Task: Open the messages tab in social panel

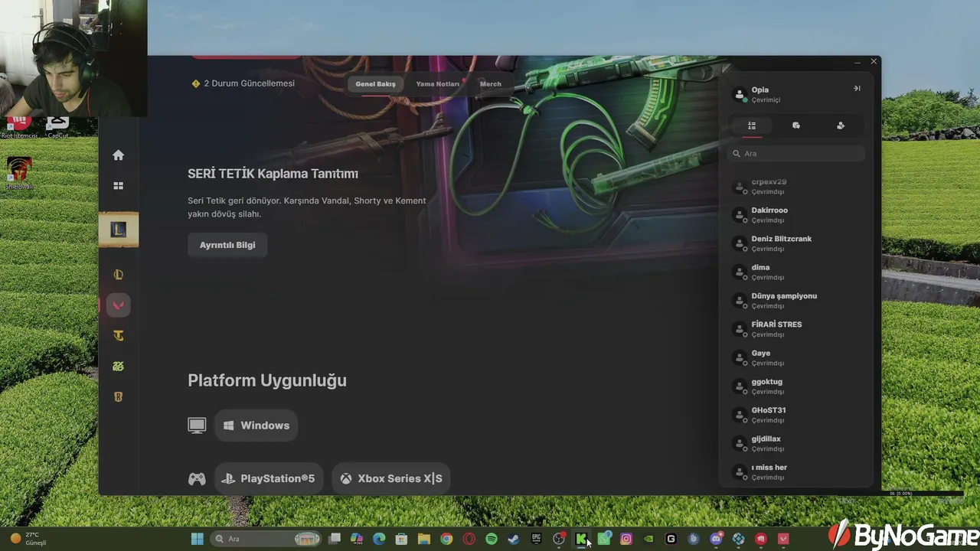Action: coord(796,126)
